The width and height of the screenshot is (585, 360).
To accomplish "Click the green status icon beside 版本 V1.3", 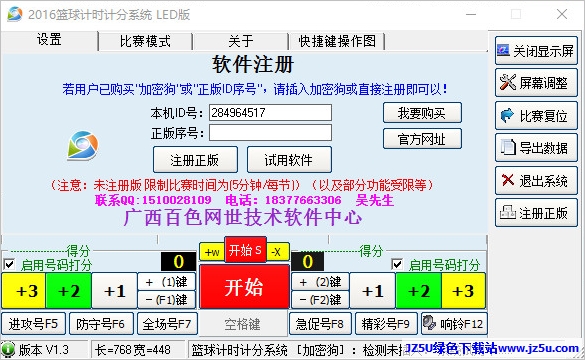I will [7, 350].
